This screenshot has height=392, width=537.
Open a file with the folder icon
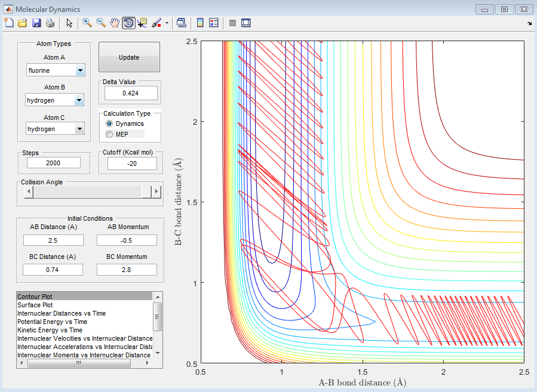tap(22, 23)
